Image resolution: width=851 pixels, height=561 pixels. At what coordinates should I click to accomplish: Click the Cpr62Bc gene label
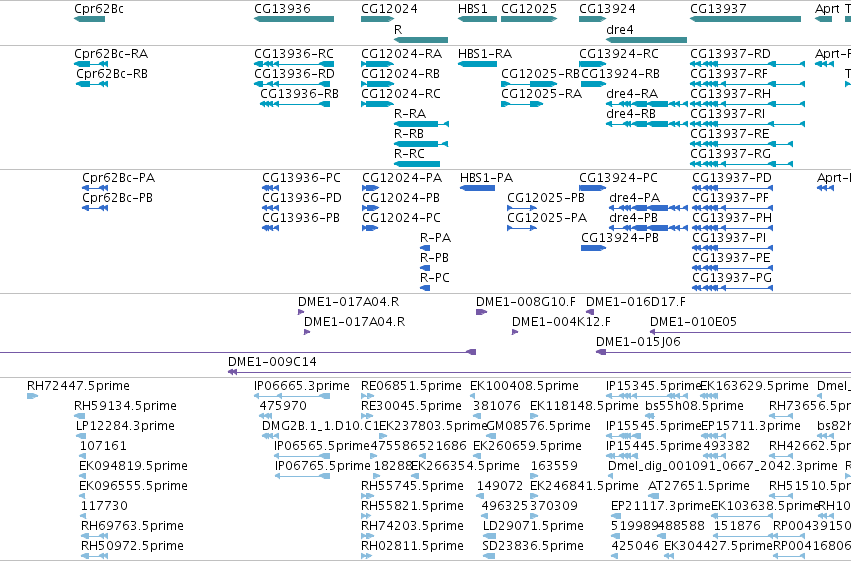click(99, 9)
